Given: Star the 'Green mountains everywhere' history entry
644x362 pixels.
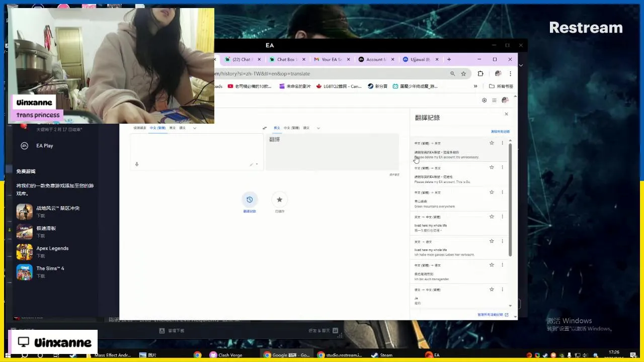Looking at the screenshot, I should coord(492,192).
